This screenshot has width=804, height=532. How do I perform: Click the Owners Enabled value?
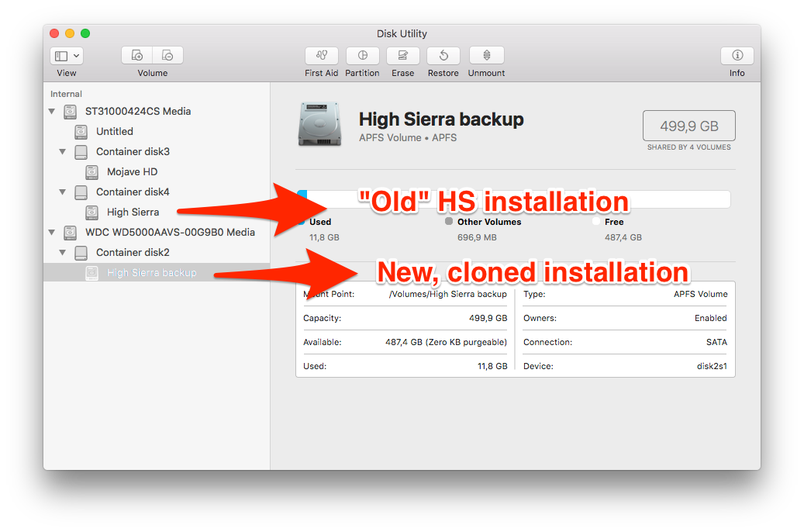coord(711,318)
